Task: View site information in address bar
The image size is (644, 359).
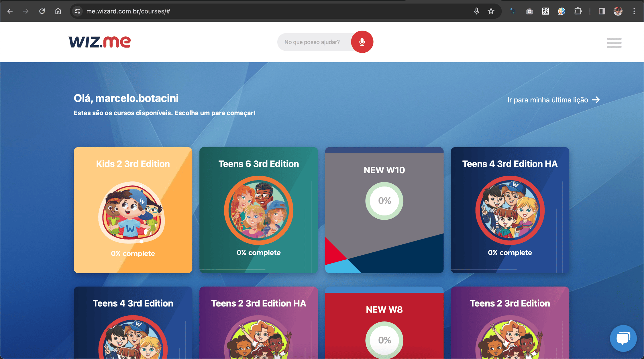Action: pos(77,11)
